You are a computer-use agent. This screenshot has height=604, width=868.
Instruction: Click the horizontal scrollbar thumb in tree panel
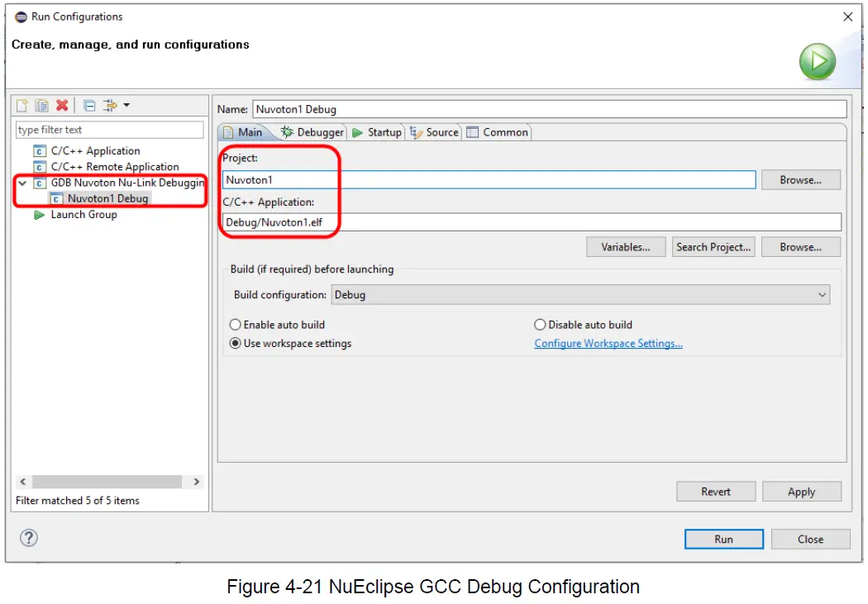point(107,482)
